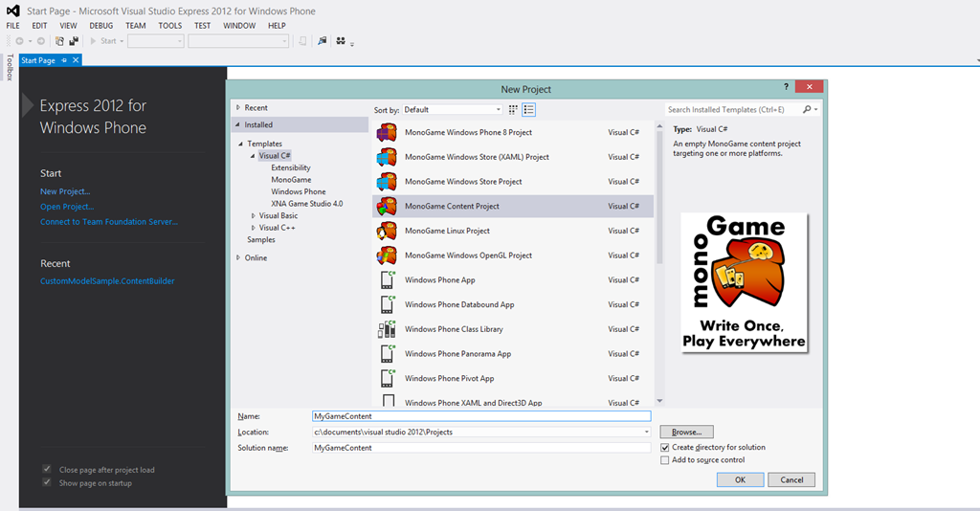Click the Windows Phone Class Library icon
The image size is (980, 511).
388,329
